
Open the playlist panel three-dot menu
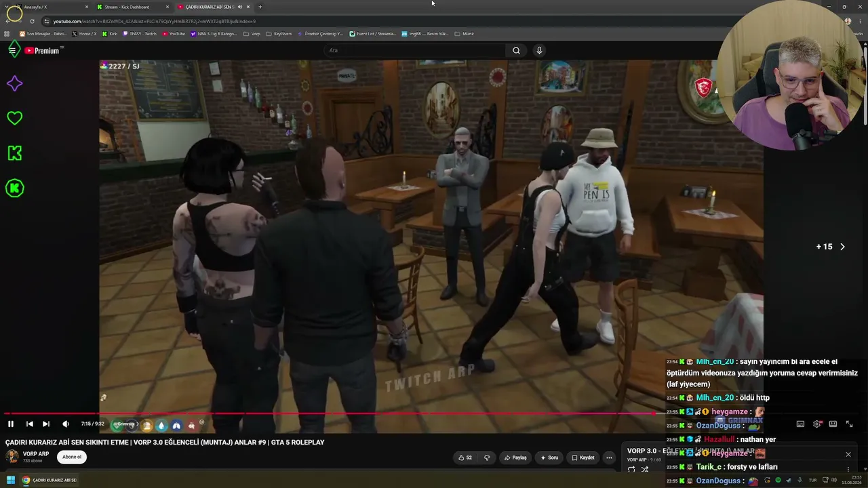(x=848, y=469)
